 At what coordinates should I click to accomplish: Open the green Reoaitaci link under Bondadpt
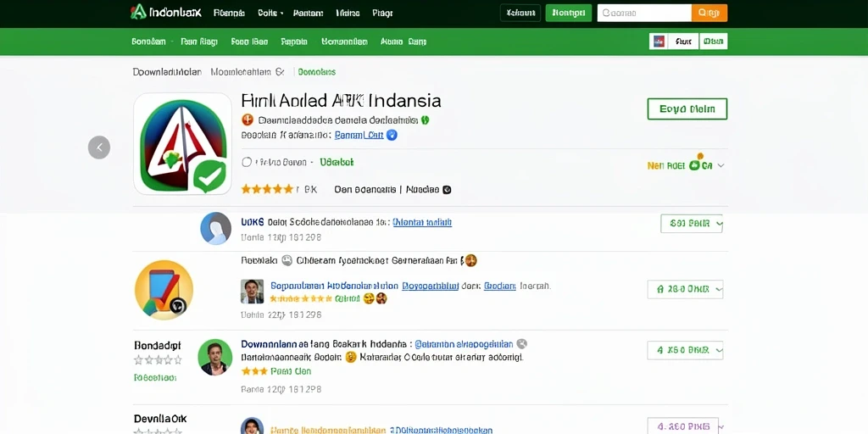(x=155, y=377)
